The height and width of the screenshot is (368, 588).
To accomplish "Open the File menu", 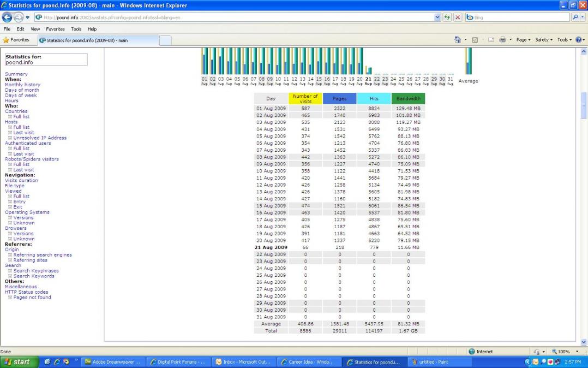I will (7, 29).
